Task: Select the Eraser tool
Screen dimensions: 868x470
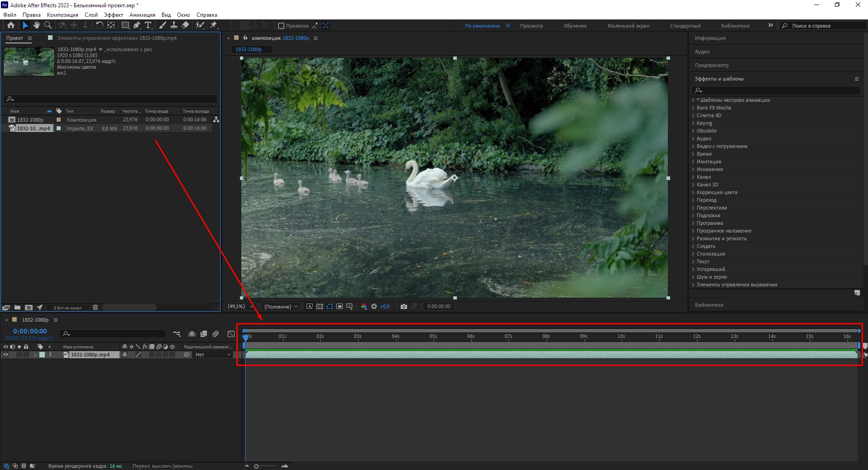Action: [x=185, y=25]
